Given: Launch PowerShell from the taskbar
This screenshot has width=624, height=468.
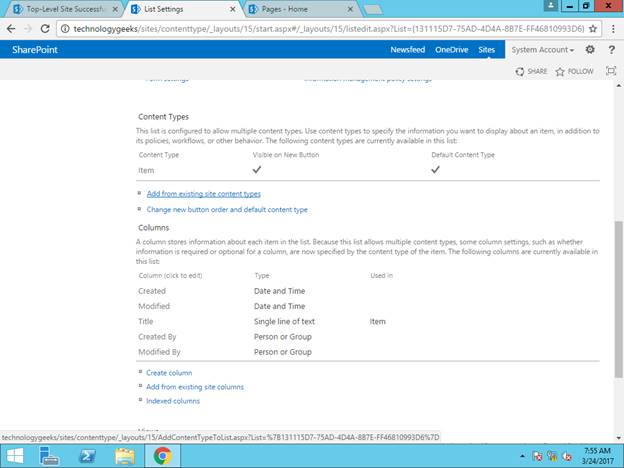Looking at the screenshot, I should tap(87, 456).
